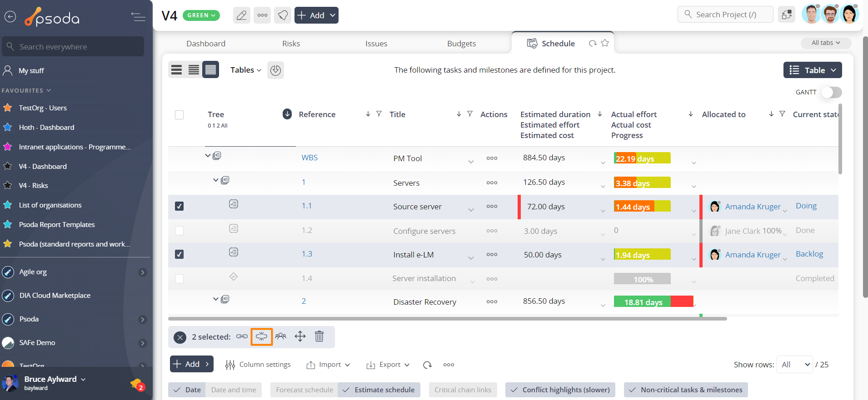Screen dimensions: 868x400
Task: Check the Configure servers row checkbox
Action: coord(180,231)
